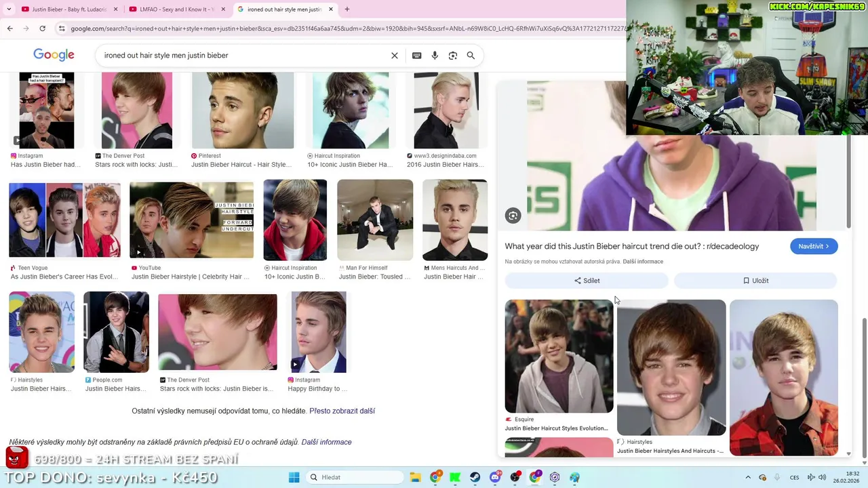This screenshot has width=868, height=488.
Task: Click the Haircut Inspiration 10+ Iconic red hoodie thumbnail
Action: [x=295, y=220]
